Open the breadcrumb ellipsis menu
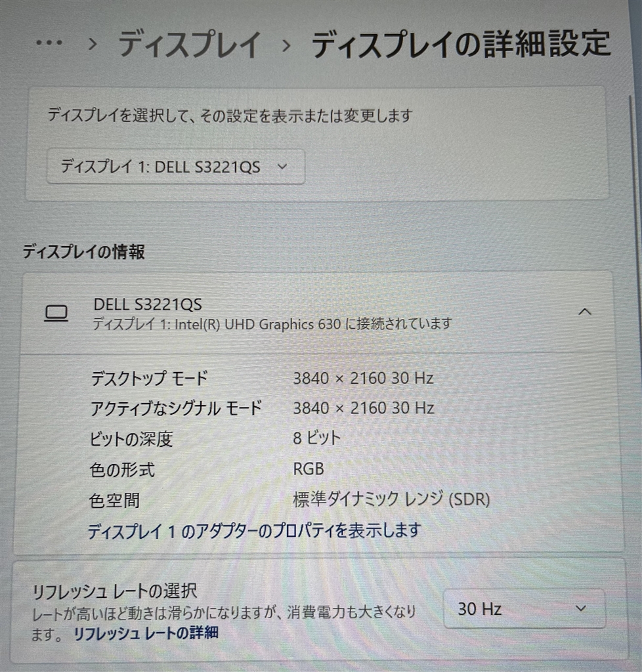 point(49,43)
